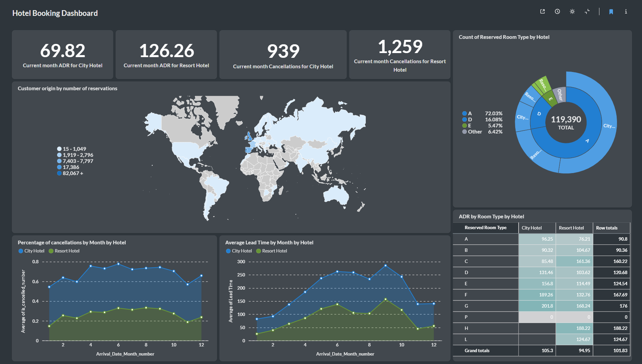Toggle Resort Hotel legend in Lead Time chart
Screen dimensions: 642x364
click(x=271, y=251)
